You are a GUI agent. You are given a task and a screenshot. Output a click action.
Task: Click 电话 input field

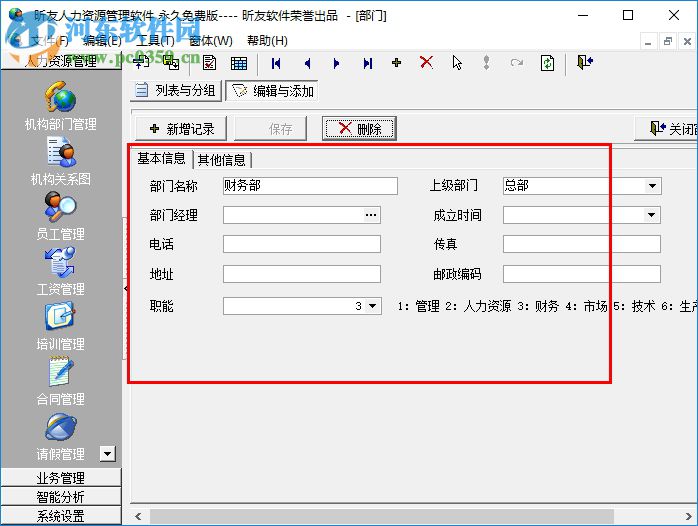click(302, 244)
